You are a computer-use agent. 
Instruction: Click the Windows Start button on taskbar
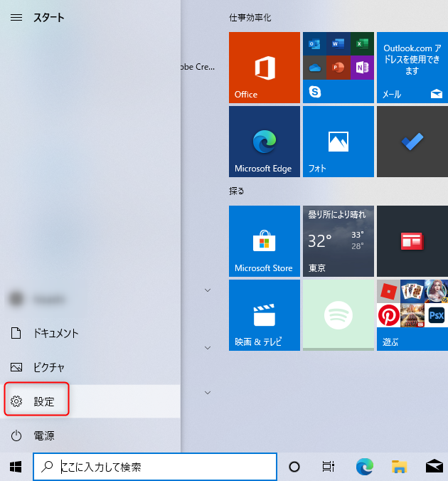point(16,467)
